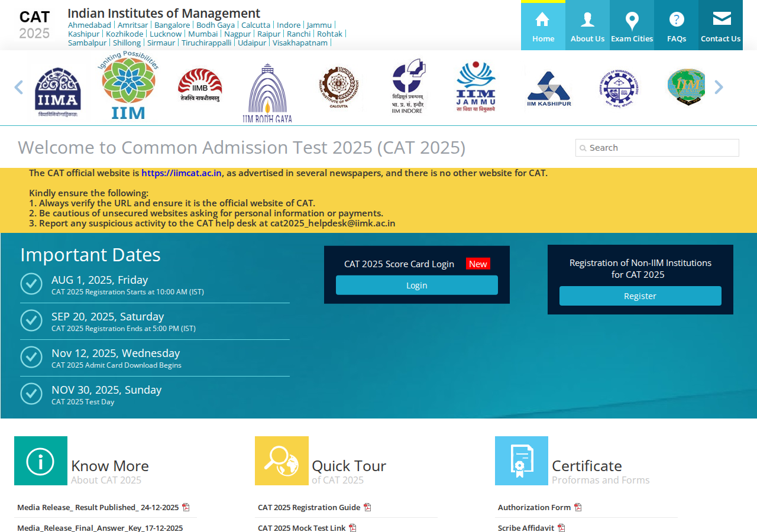Viewport: 757px width, 532px height.
Task: Click the Igniting Possibilities IIM logo
Action: [x=128, y=85]
